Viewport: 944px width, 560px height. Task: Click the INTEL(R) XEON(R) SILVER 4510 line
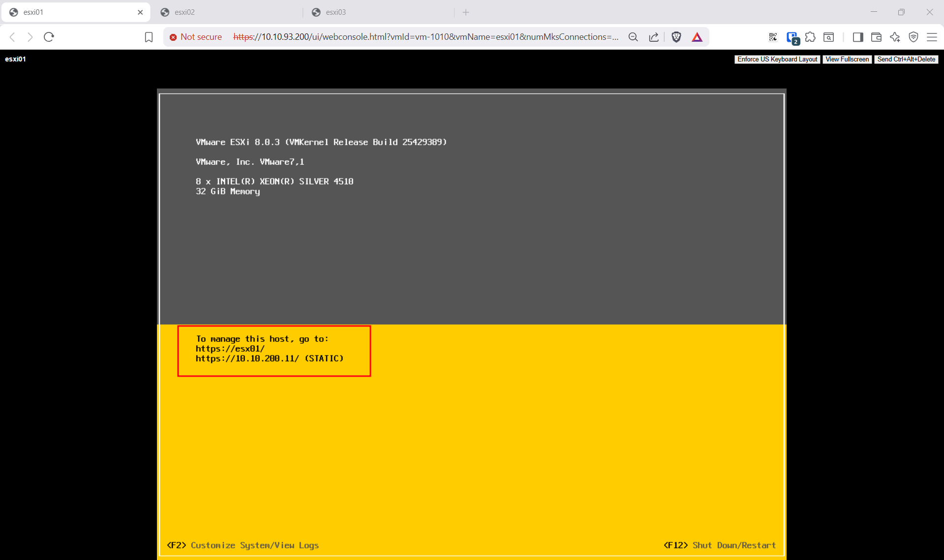[274, 181]
